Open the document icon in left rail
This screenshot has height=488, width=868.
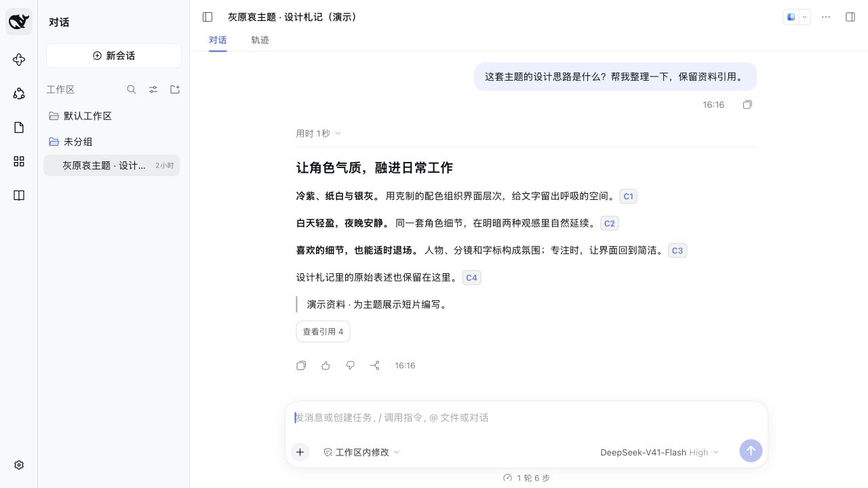click(x=19, y=127)
